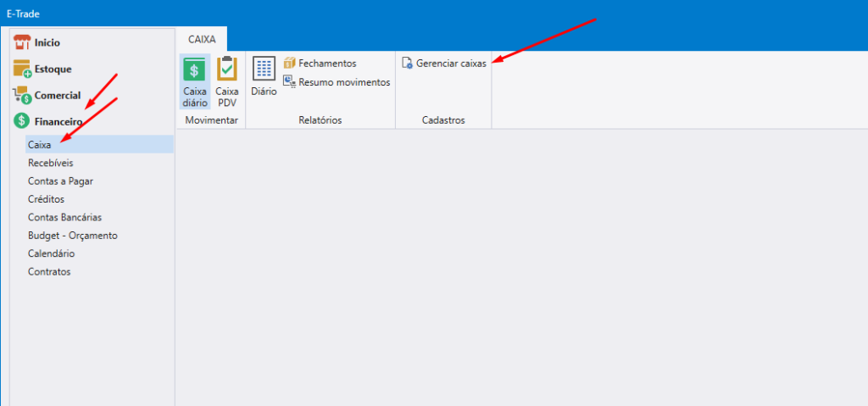The image size is (868, 406).
Task: Expand the Estoque sidebar section
Action: (x=53, y=69)
